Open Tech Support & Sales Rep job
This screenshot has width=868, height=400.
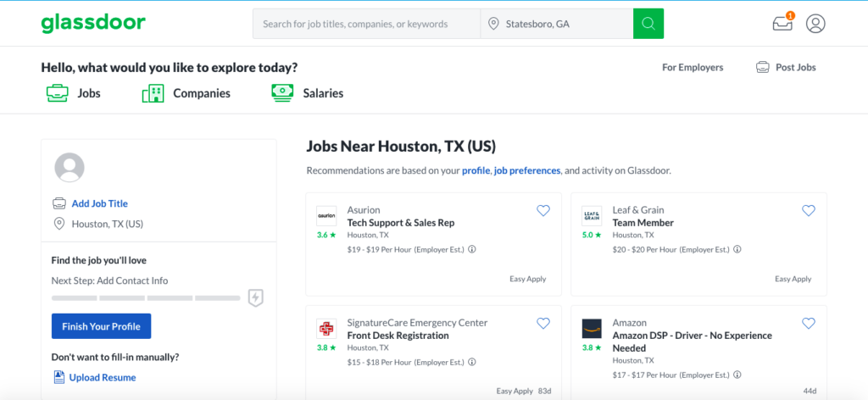point(401,223)
